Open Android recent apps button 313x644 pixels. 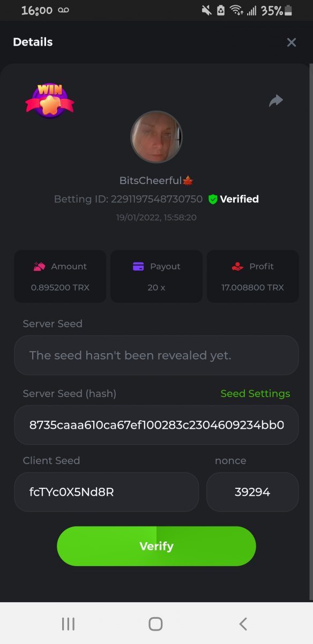click(68, 624)
